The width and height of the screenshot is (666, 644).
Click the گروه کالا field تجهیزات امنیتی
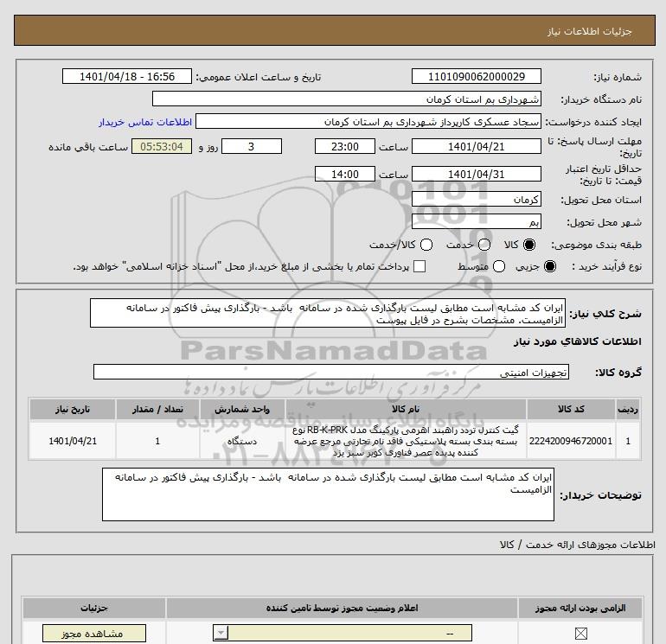pyautogui.click(x=331, y=372)
